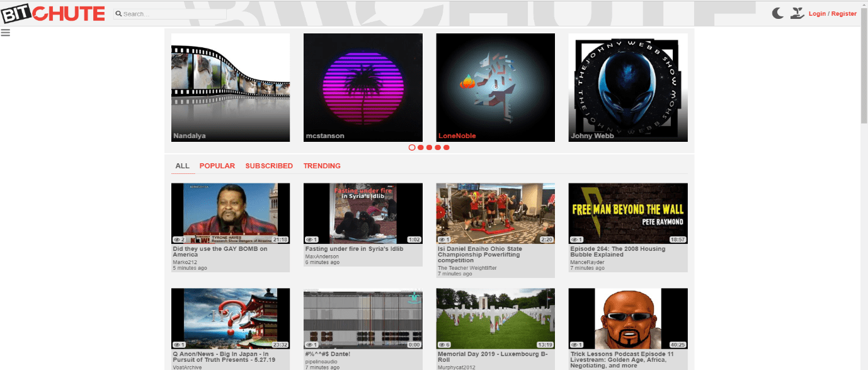Viewport: 868px width, 370px height.
Task: Open title 'Isi Daniel Enaiho Ohio State Championship'
Action: click(480, 255)
